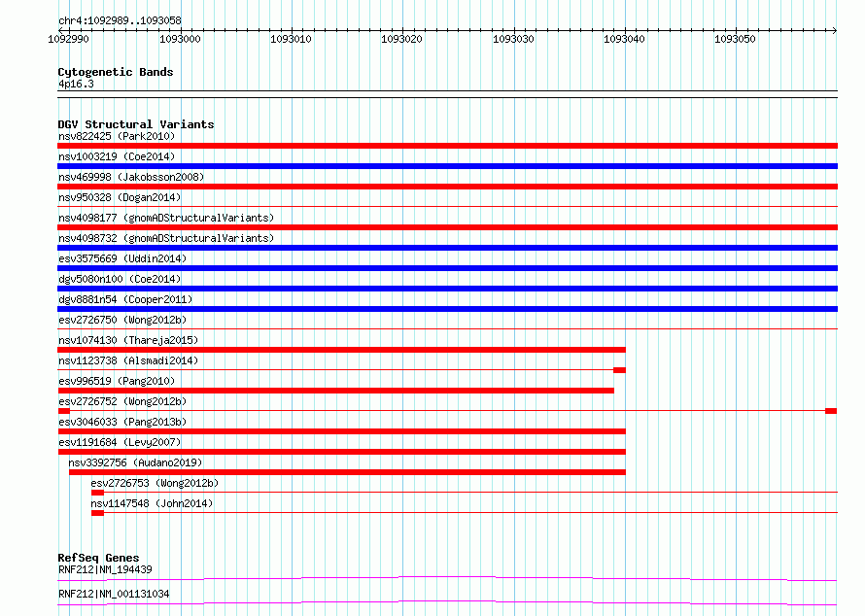Viewport: 865px width, 616px height.
Task: Open nsv4098732 (gnomADStructuralVariants) label
Action: (166, 238)
